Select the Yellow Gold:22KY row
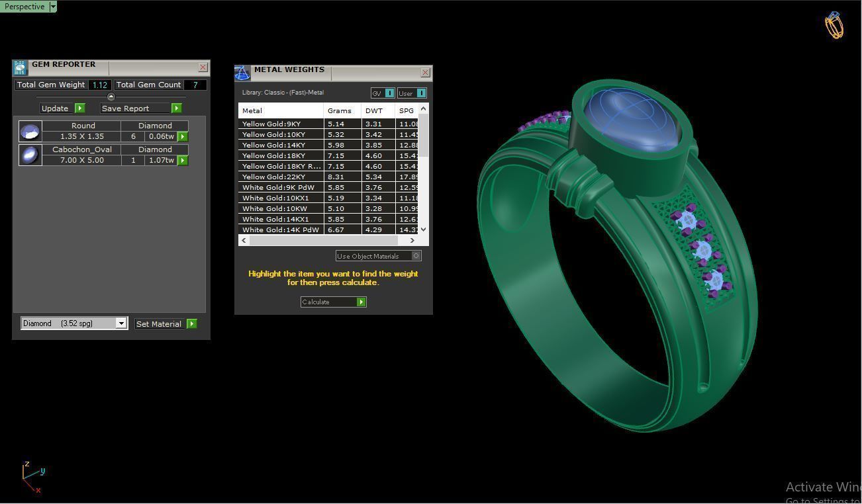This screenshot has width=862, height=504. (x=329, y=177)
